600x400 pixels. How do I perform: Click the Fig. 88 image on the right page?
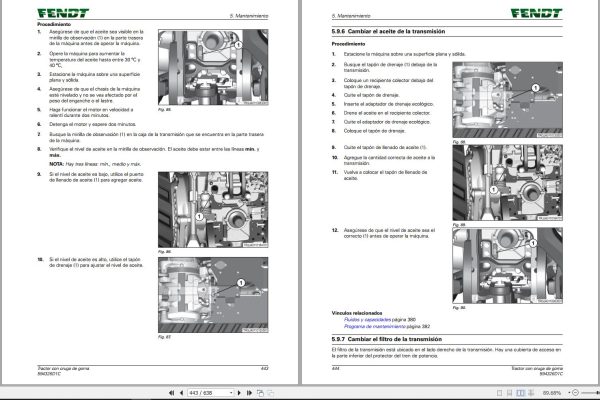pos(507,100)
